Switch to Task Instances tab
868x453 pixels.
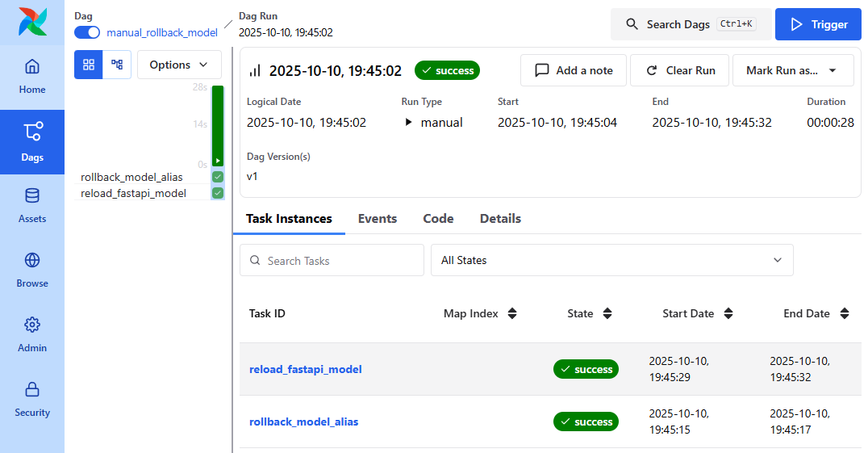(289, 219)
